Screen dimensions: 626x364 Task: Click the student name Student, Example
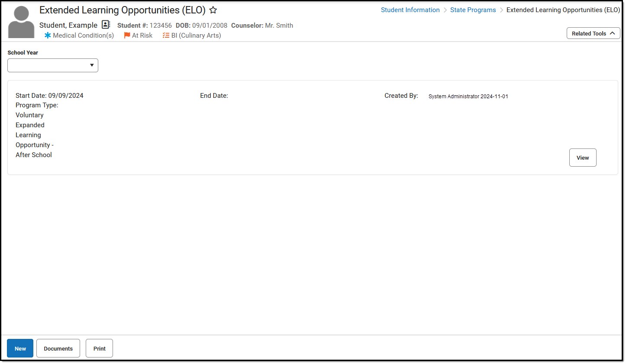tap(68, 25)
